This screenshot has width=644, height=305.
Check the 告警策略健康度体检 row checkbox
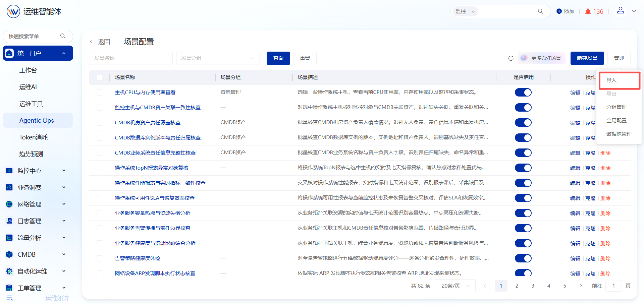pyautogui.click(x=99, y=258)
